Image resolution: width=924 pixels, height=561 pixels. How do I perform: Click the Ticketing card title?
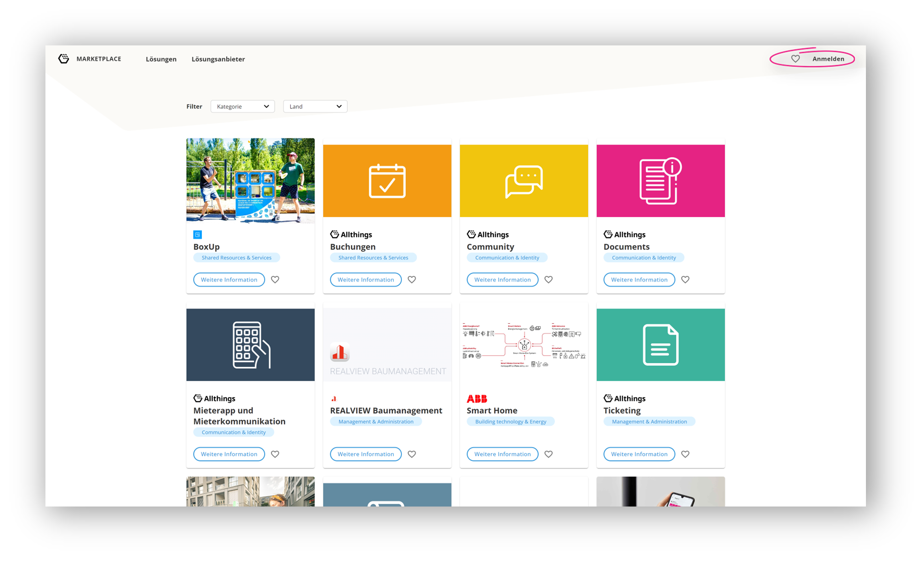coord(622,411)
